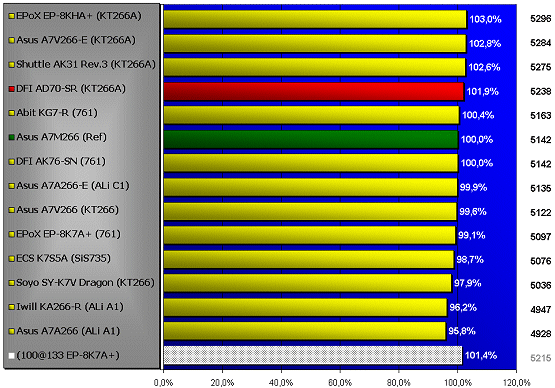
Task: Click the 20,0% axis label
Action: pyautogui.click(x=222, y=383)
